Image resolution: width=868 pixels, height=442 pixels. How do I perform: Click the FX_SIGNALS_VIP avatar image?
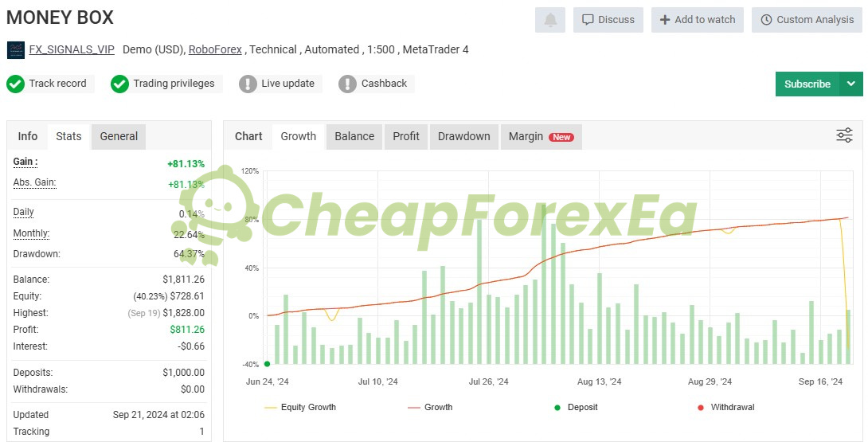click(x=15, y=50)
